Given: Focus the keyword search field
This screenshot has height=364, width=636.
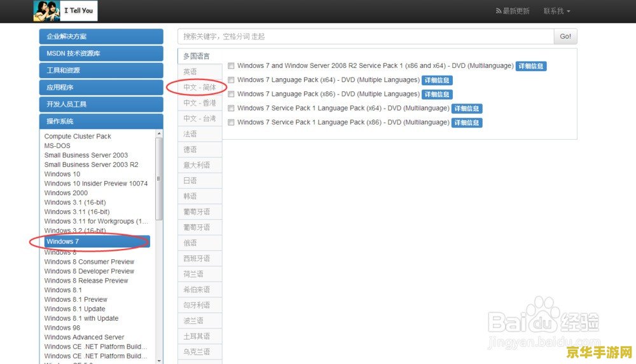Looking at the screenshot, I should [366, 36].
